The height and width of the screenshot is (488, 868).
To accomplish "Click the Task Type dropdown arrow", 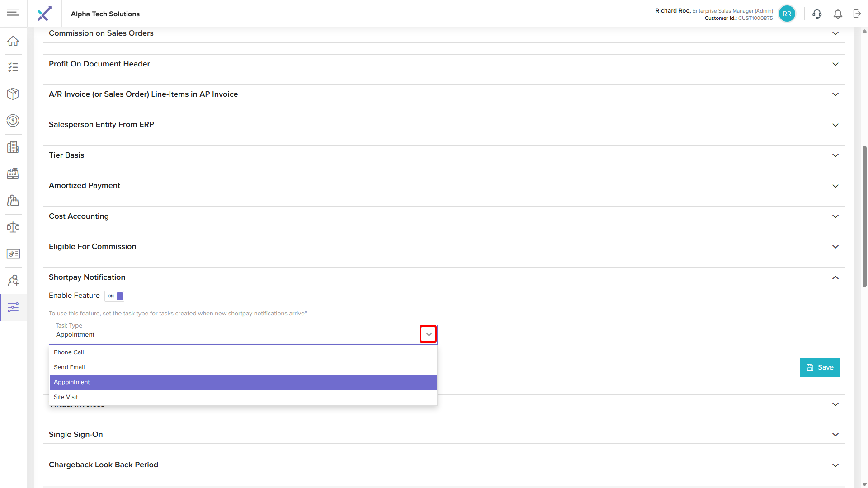I will (428, 334).
